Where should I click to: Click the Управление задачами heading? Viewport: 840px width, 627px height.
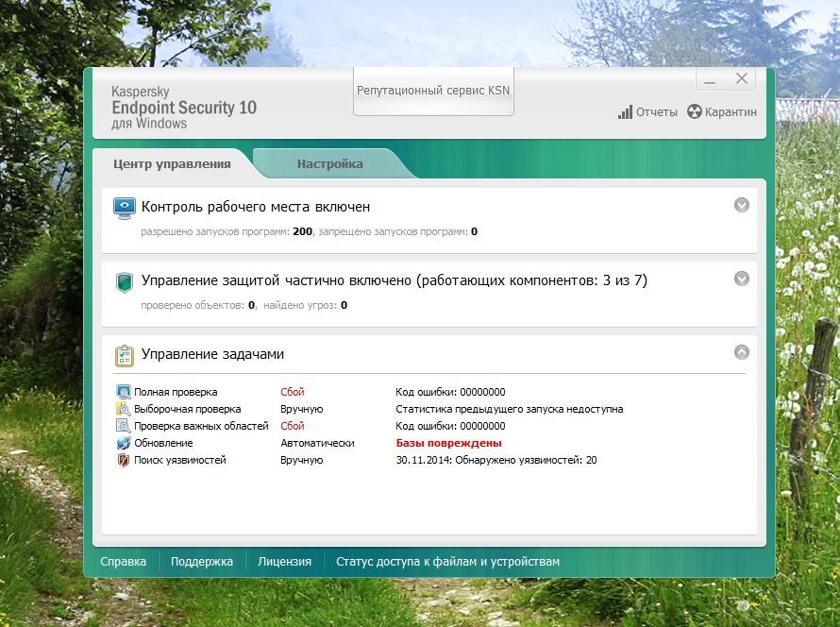212,354
